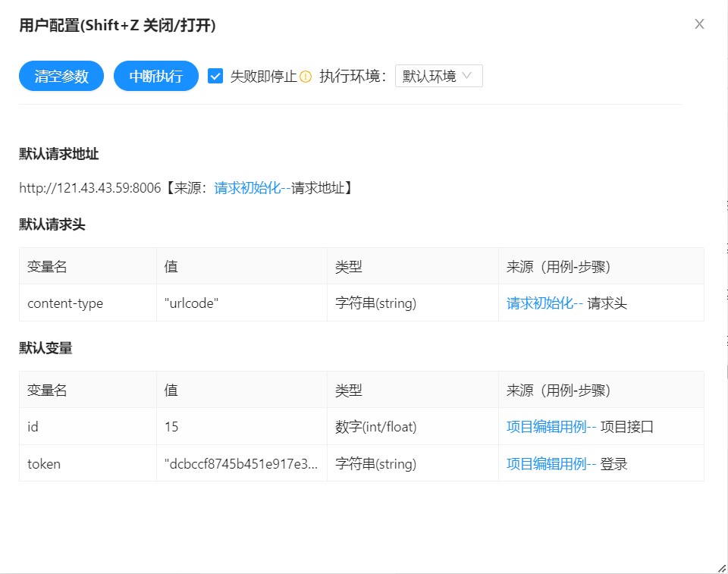
Task: Select the token variable name cell
Action: [x=88, y=463]
